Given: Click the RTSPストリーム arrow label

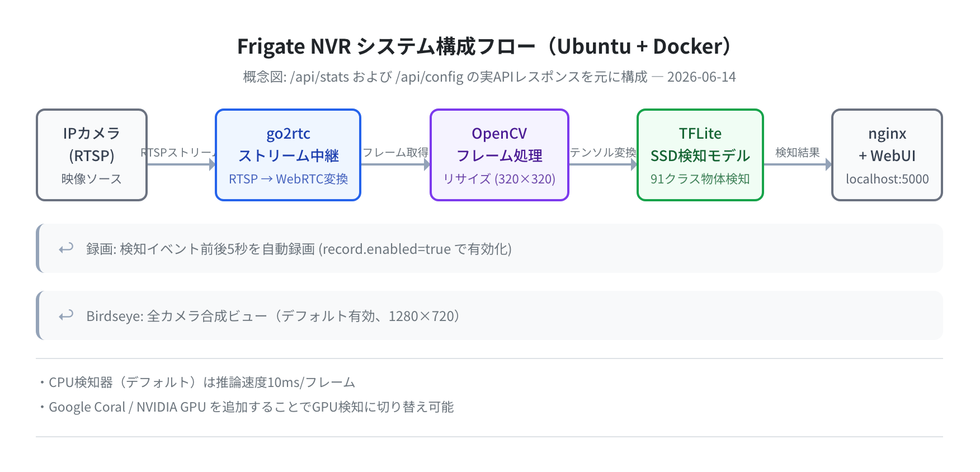Looking at the screenshot, I should point(178,153).
